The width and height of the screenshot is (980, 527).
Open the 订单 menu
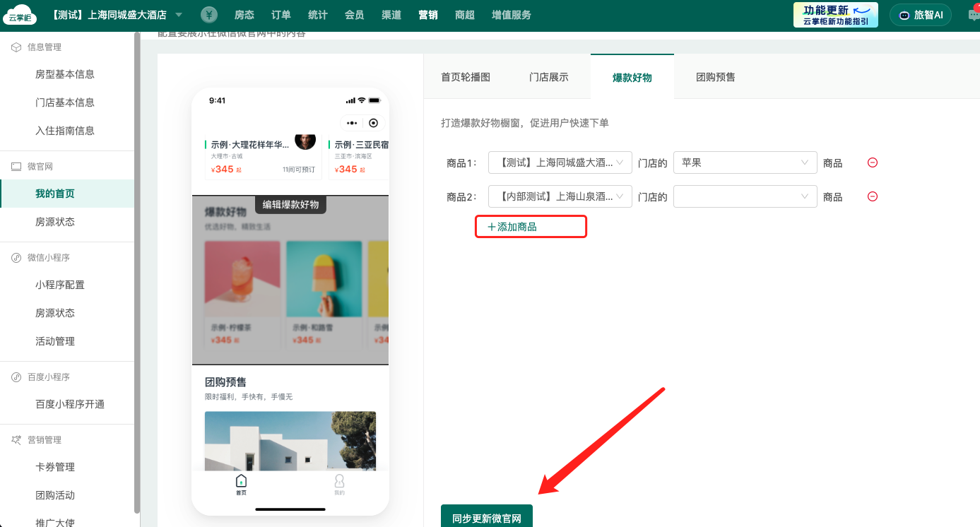(281, 15)
